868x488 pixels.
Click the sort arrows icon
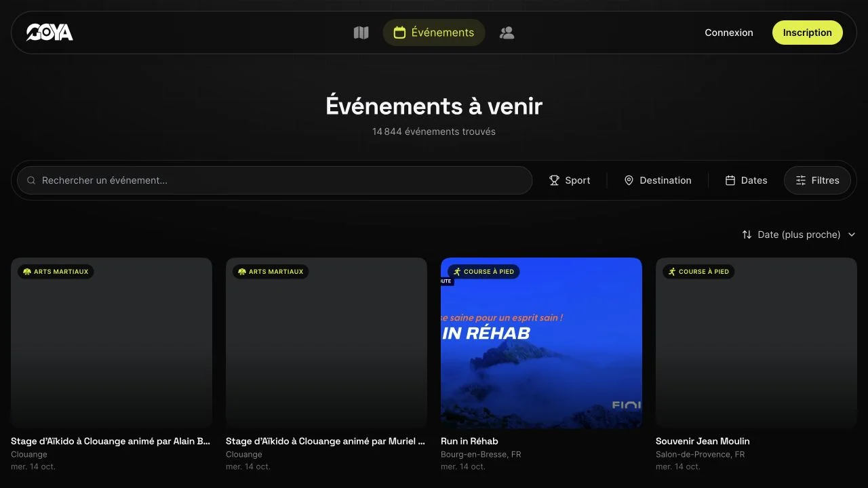[747, 235]
